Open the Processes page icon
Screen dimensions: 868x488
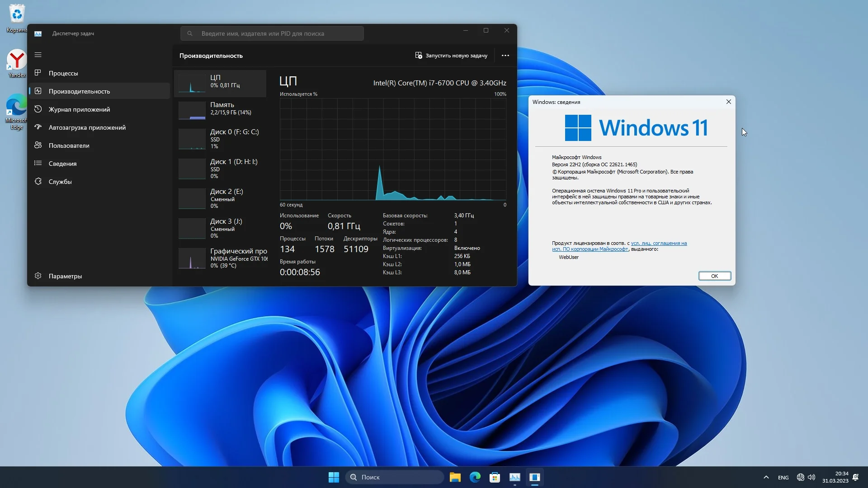tap(38, 73)
